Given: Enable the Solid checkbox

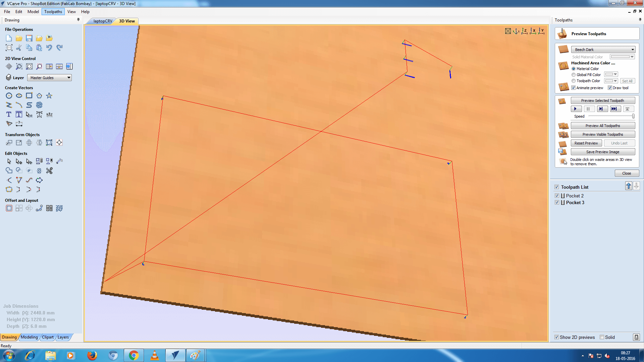Looking at the screenshot, I should point(602,337).
